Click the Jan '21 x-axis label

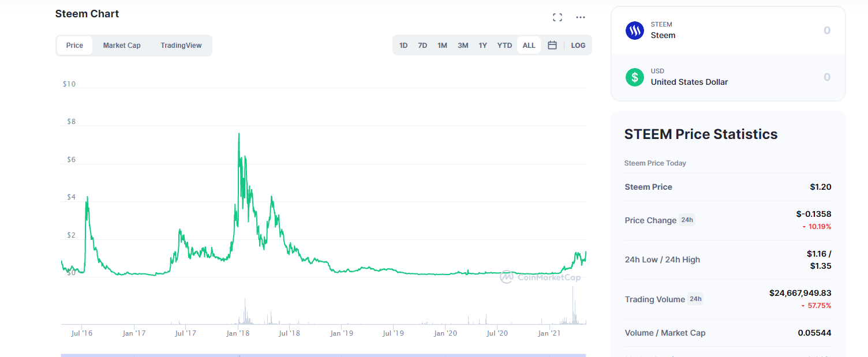(549, 333)
